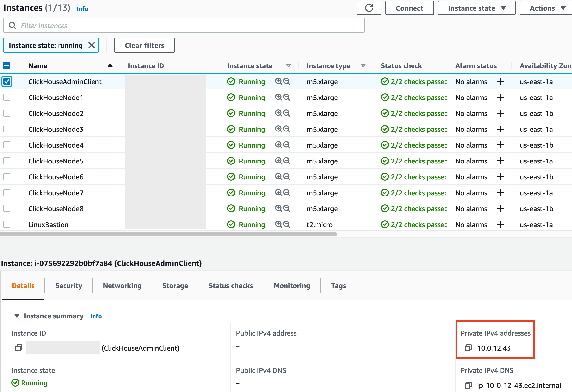The width and height of the screenshot is (572, 392).
Task: Add alarm plus icon for LinuxBastion
Action: (x=500, y=224)
